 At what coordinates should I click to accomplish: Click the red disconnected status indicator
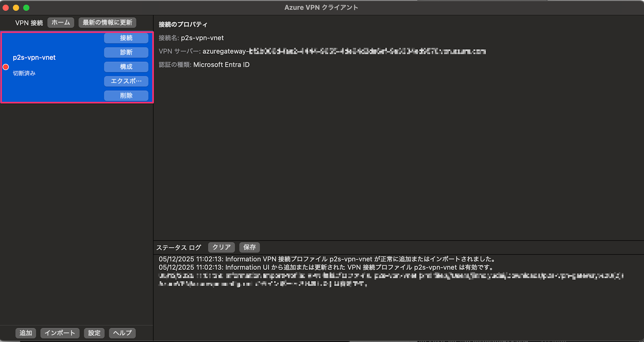tap(6, 67)
